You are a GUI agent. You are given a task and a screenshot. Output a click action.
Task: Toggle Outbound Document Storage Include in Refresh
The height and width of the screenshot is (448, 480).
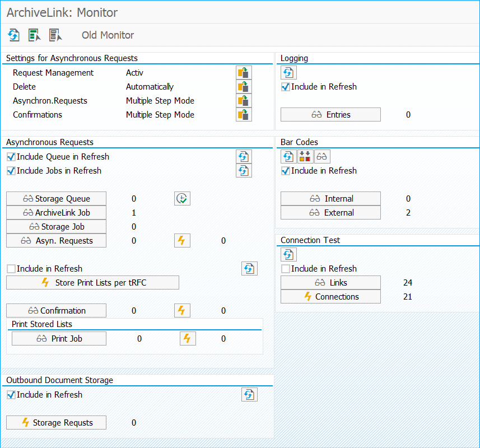[11, 395]
